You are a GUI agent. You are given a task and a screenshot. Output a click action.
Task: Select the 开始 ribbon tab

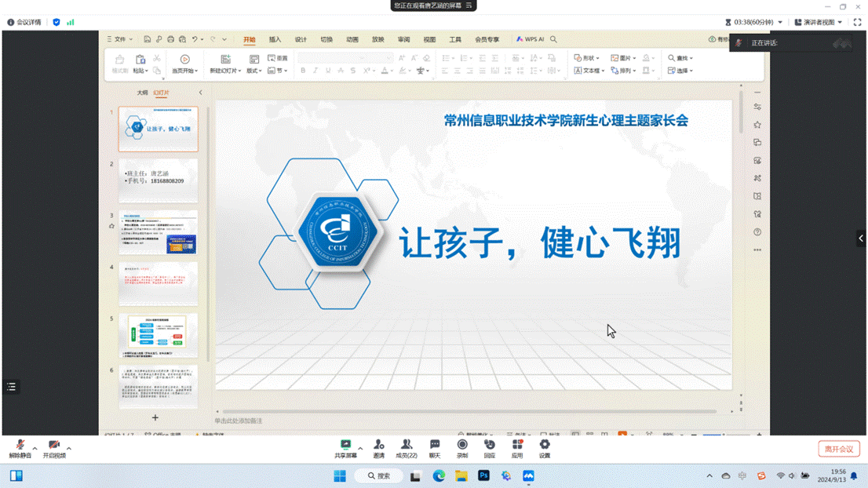point(249,39)
